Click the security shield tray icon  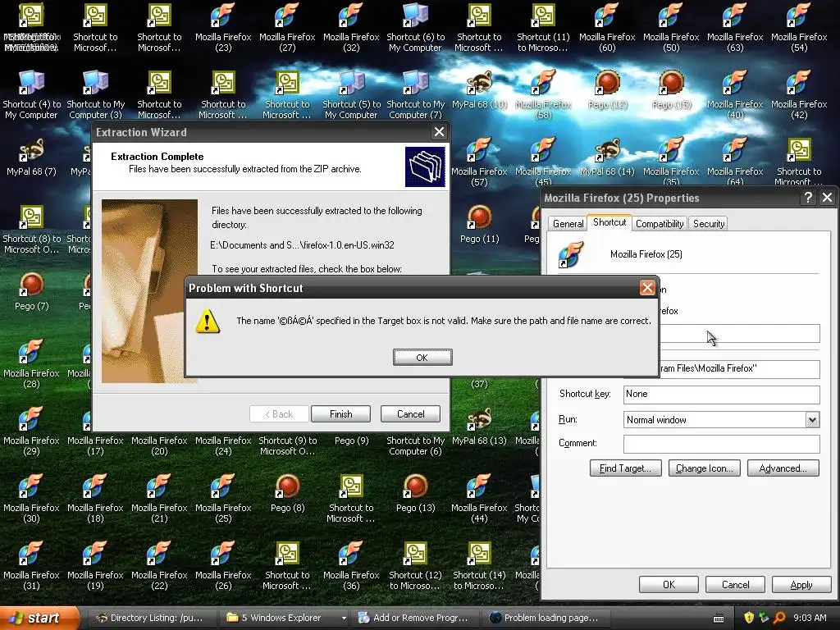749,618
